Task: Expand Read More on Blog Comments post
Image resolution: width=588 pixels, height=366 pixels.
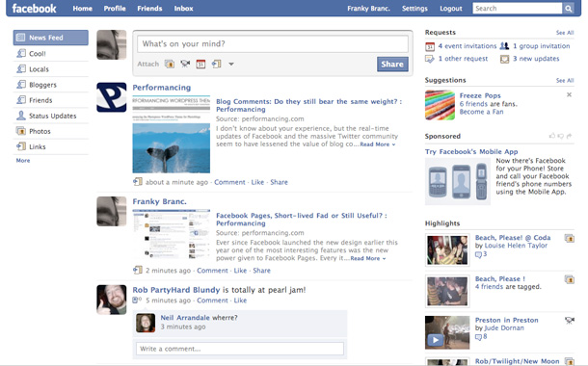Action: [377, 144]
